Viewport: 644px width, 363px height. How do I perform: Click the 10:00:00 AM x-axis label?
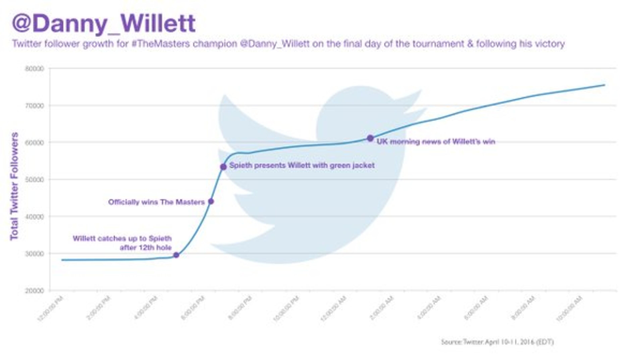coord(569,308)
